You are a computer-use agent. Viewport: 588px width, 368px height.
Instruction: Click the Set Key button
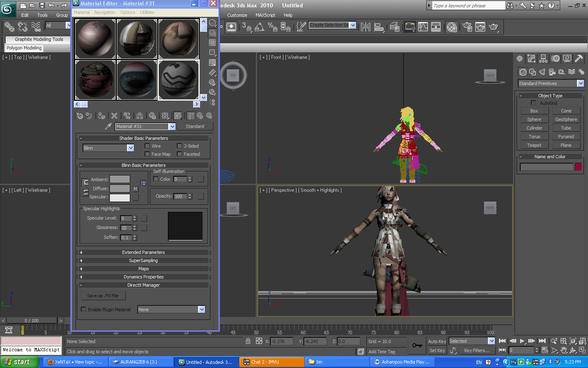tap(437, 350)
